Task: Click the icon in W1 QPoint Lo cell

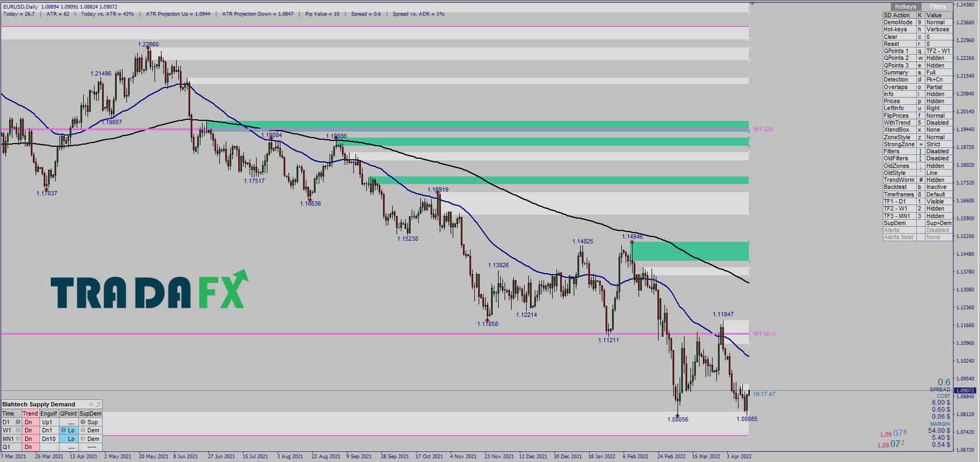Action: pyautogui.click(x=63, y=430)
